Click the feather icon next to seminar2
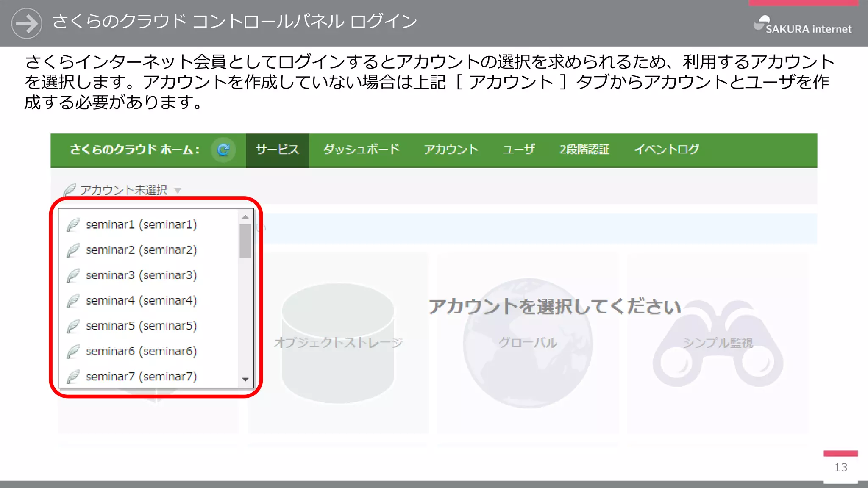This screenshot has height=488, width=868. click(73, 250)
